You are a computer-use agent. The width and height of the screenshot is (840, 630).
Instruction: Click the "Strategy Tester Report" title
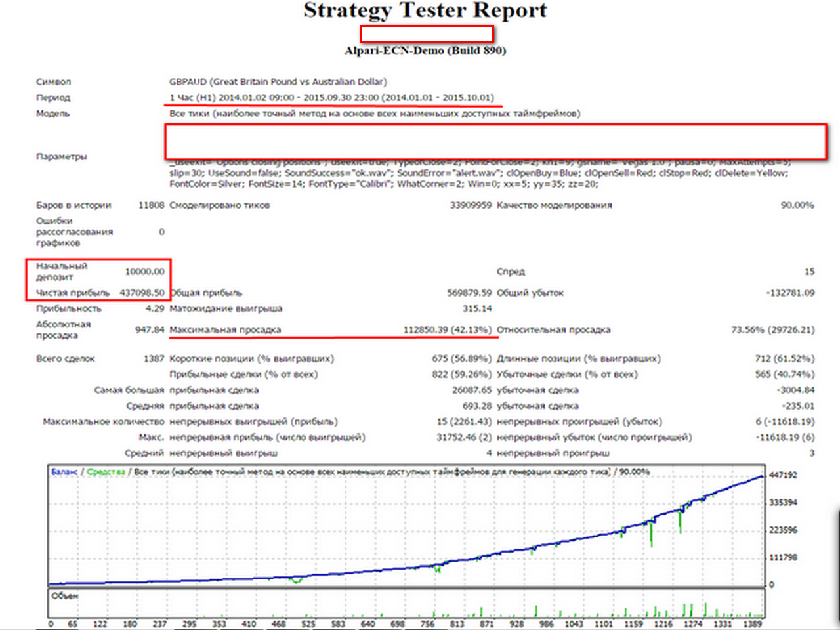point(425,10)
